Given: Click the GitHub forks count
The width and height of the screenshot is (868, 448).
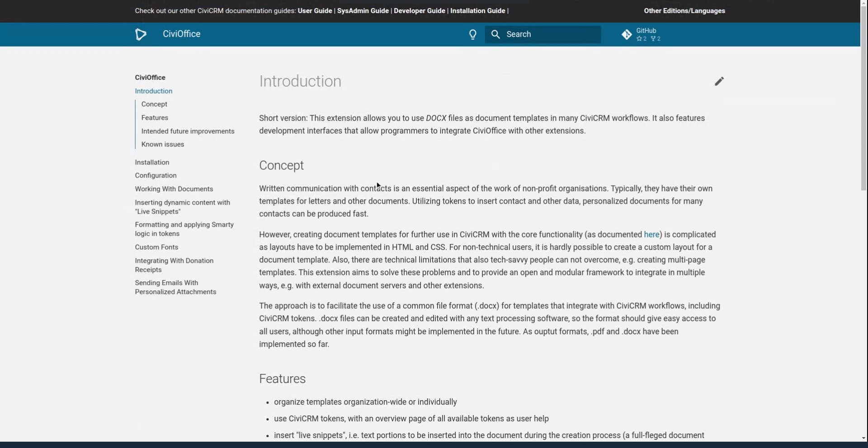Looking at the screenshot, I should (656, 39).
